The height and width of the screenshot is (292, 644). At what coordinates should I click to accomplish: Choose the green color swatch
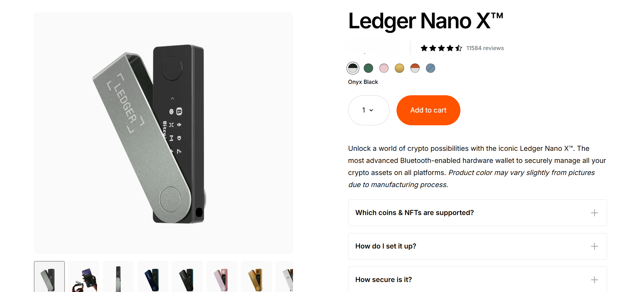click(368, 68)
